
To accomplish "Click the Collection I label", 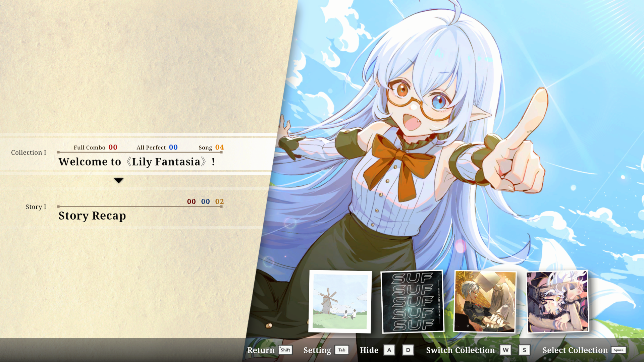I will click(29, 153).
